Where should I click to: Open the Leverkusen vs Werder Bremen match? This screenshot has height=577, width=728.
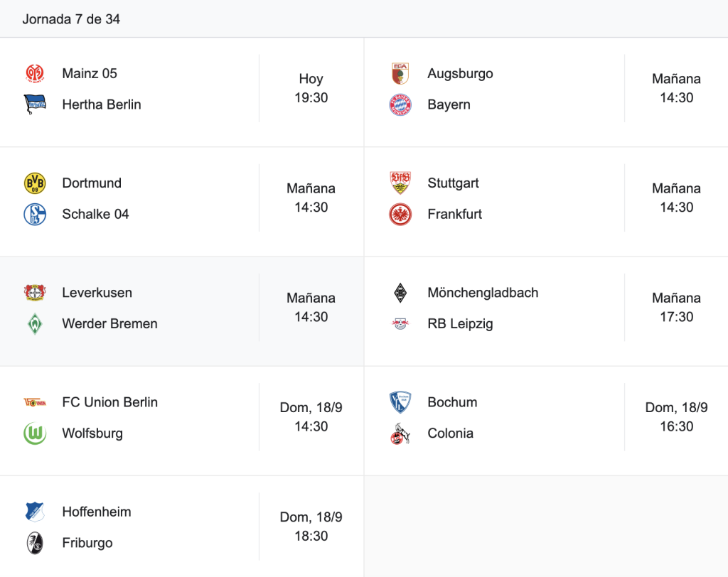(x=182, y=311)
